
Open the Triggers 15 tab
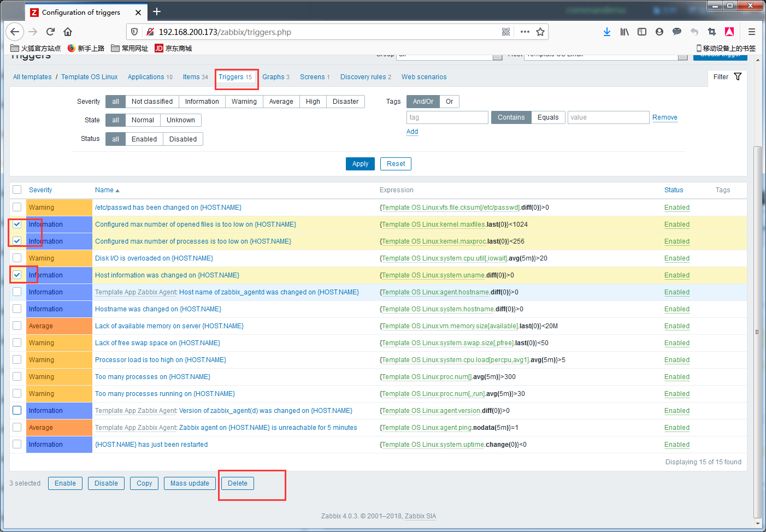[235, 77]
